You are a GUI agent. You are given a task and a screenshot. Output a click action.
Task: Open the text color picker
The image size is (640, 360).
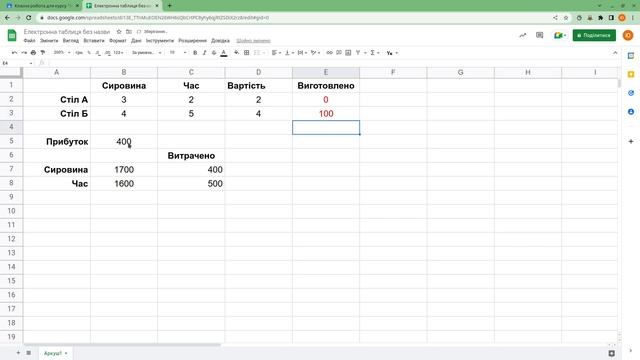224,53
